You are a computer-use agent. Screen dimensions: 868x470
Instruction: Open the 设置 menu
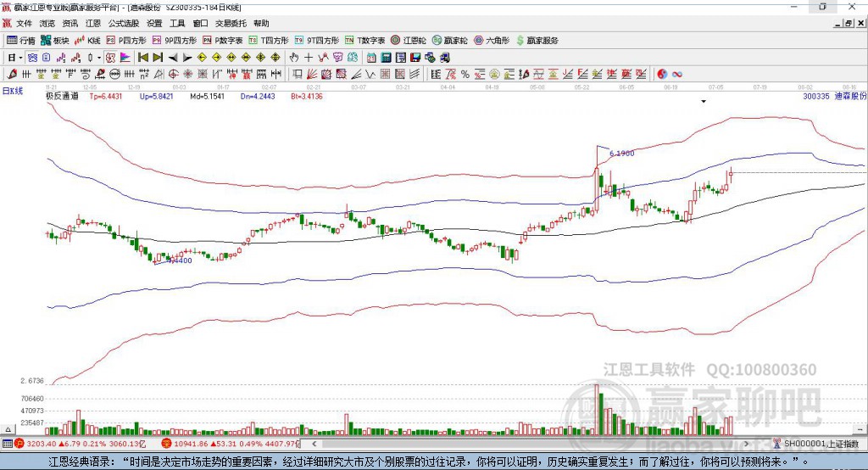[154, 23]
